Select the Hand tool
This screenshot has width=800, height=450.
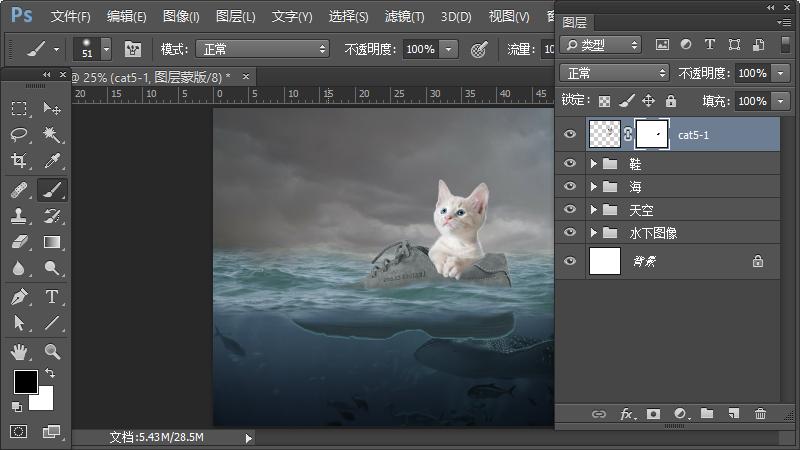(x=19, y=352)
